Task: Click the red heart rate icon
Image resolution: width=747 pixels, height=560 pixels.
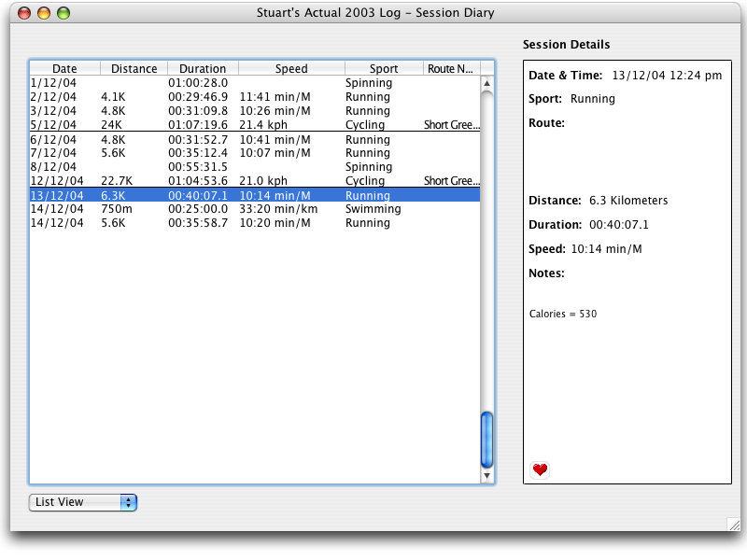Action: (x=540, y=470)
